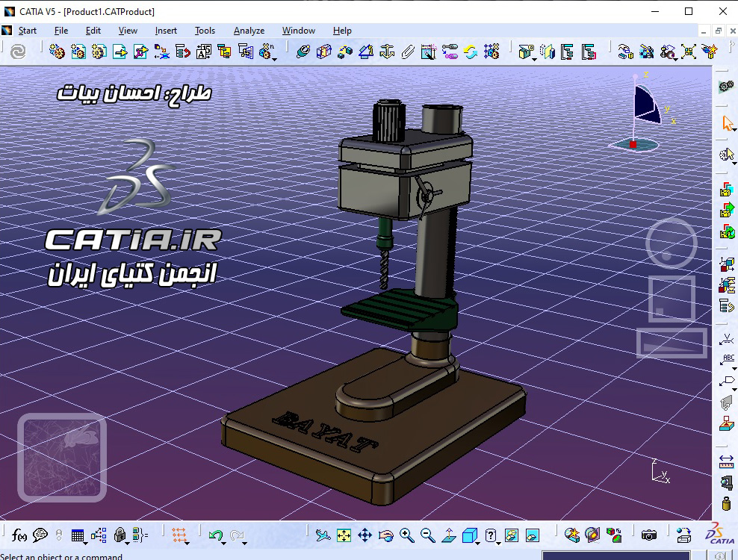Click the screen capture camera icon

[x=648, y=535]
